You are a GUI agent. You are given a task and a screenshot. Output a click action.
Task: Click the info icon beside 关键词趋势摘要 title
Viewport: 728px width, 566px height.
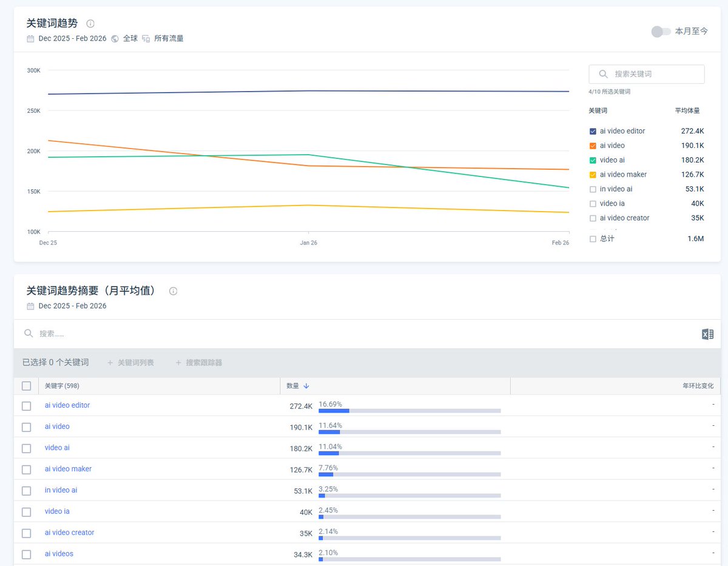click(x=173, y=291)
